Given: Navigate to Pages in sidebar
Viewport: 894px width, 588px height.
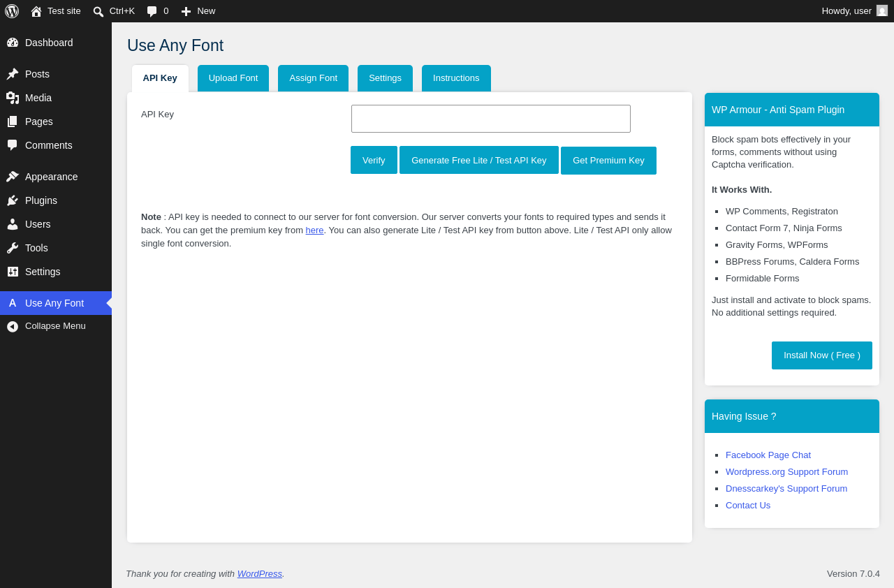Looking at the screenshot, I should tap(56, 122).
